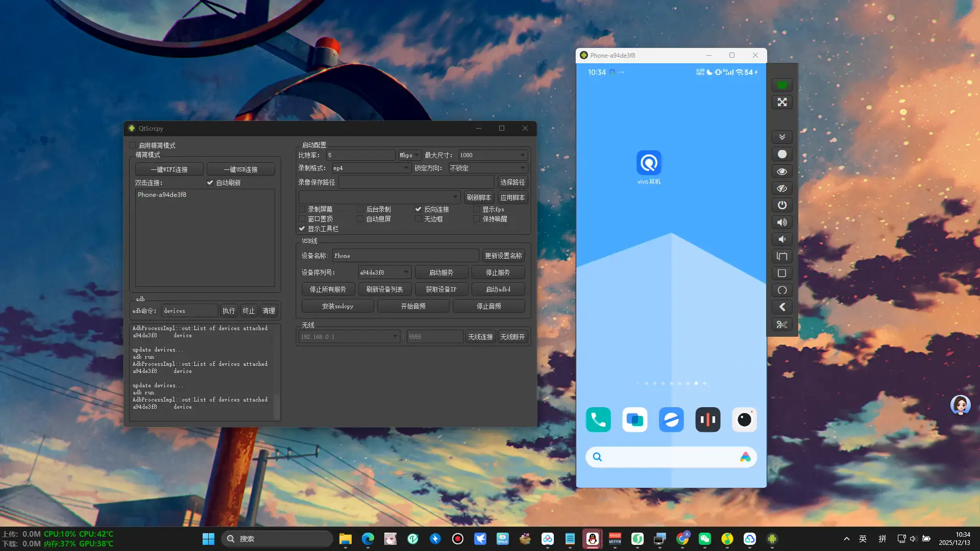Viewport: 980px width, 551px height.
Task: Take a screenshot using the white circle toolbar icon
Action: pos(782,154)
